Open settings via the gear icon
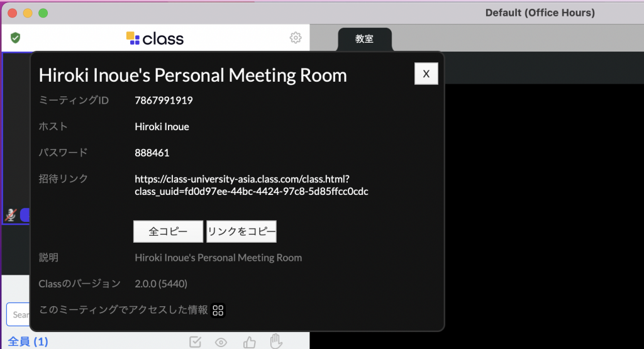 (296, 38)
